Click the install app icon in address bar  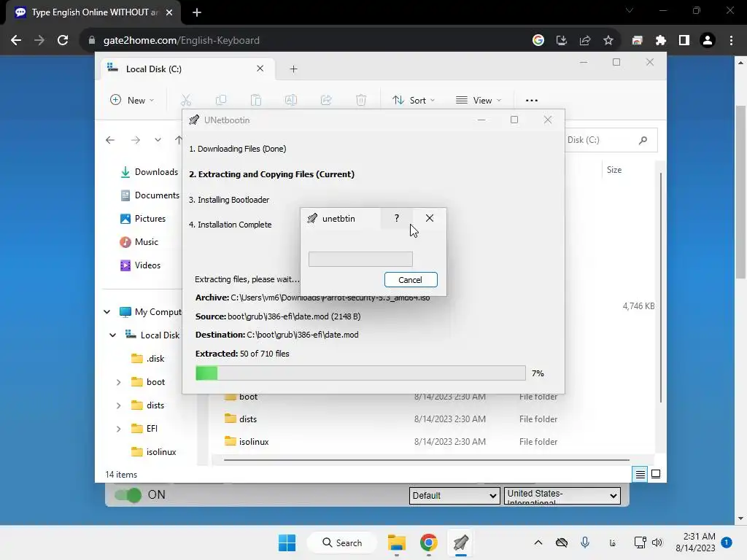pos(562,41)
